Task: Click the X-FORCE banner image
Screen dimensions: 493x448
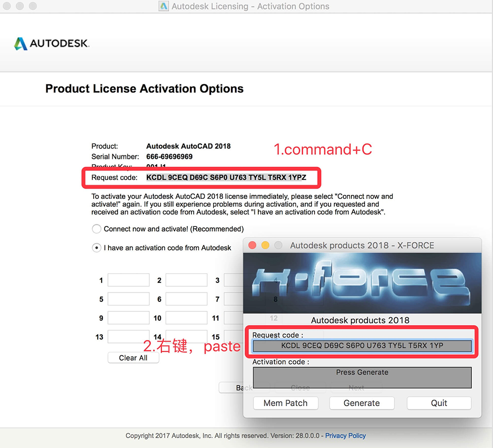Action: [x=362, y=283]
